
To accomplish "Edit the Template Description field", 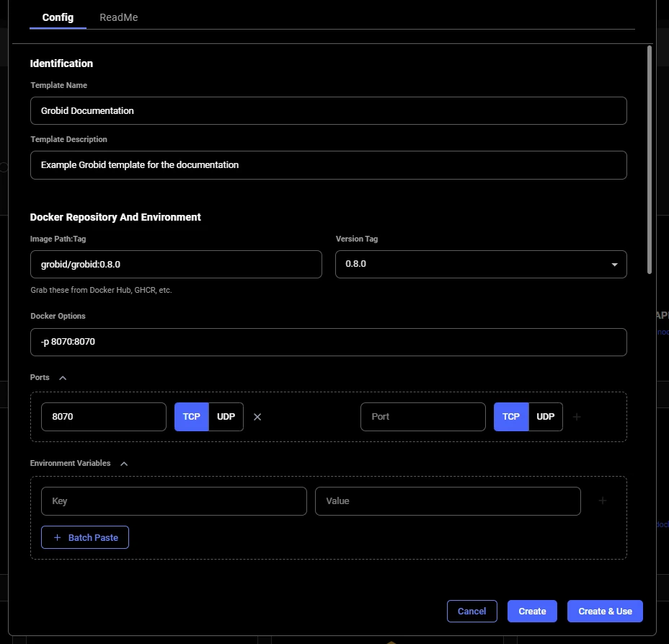I will pyautogui.click(x=328, y=165).
